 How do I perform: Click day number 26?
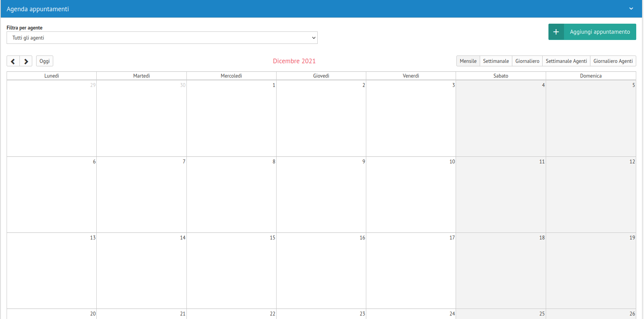point(632,314)
